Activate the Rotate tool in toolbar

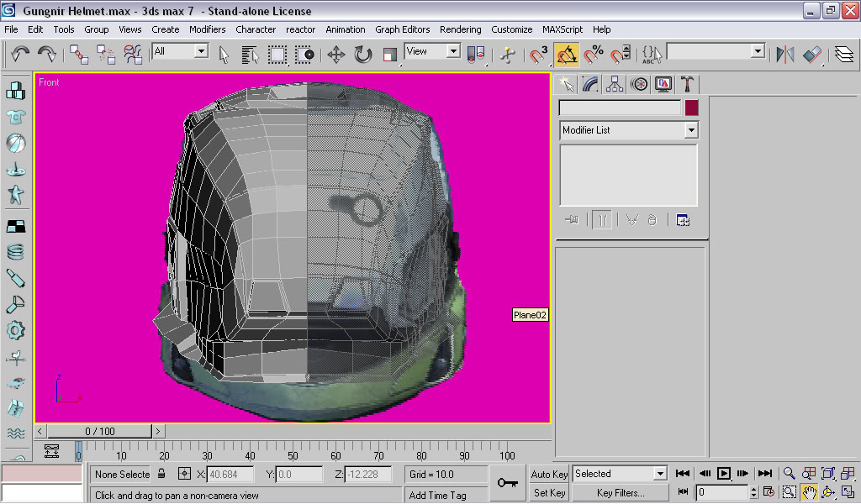pos(362,55)
